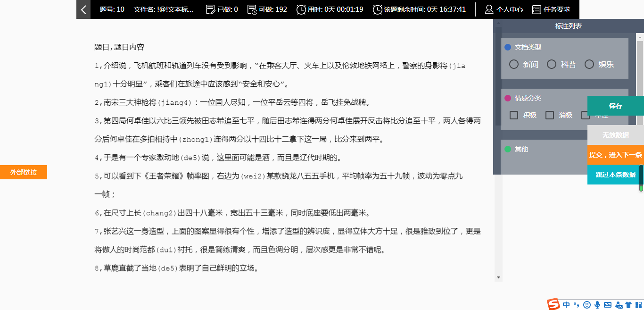Click sentence 3 starting 第四局何卓佳
Image resolution: width=644 pixels, height=310 pixels.
click(288, 130)
